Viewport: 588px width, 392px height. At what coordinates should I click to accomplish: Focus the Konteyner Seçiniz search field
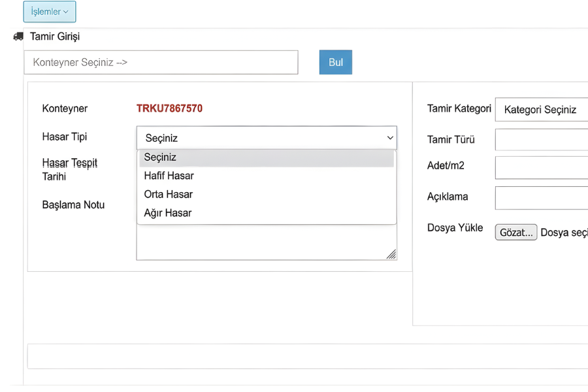[x=161, y=62]
